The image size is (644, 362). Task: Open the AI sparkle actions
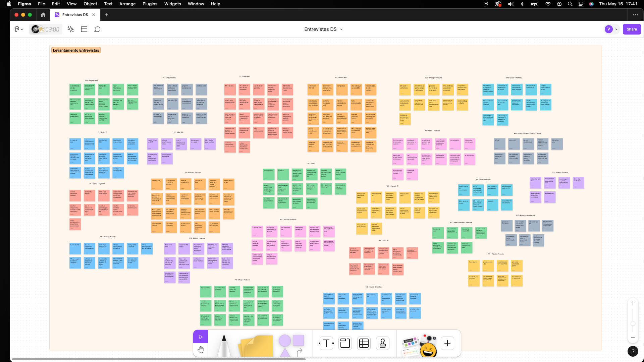[x=71, y=29]
